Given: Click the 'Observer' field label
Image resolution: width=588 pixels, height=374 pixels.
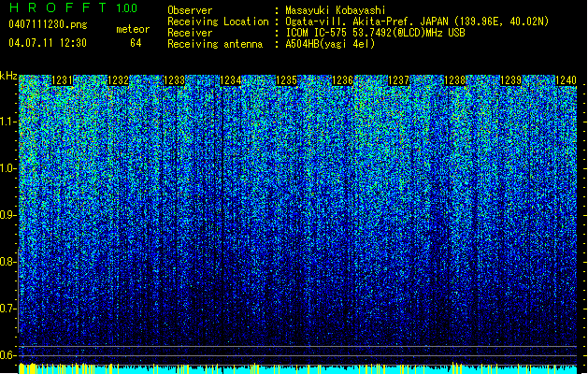Looking at the screenshot, I should tap(190, 10).
